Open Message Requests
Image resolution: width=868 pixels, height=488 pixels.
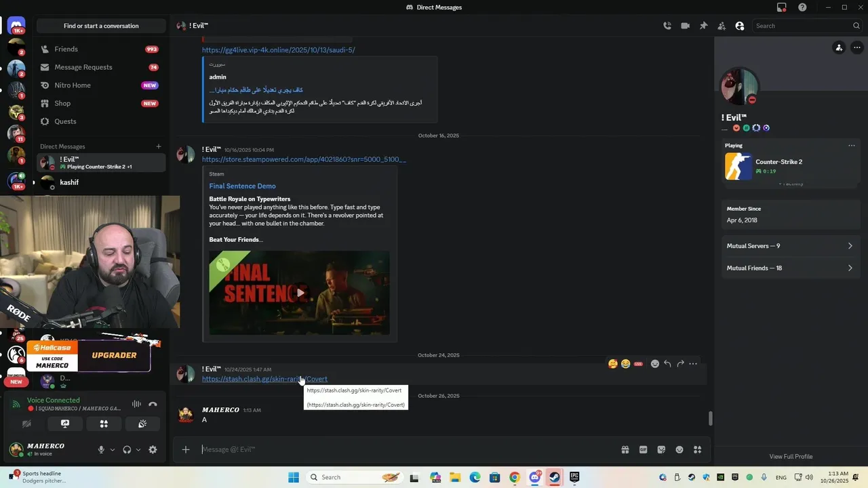click(x=101, y=67)
